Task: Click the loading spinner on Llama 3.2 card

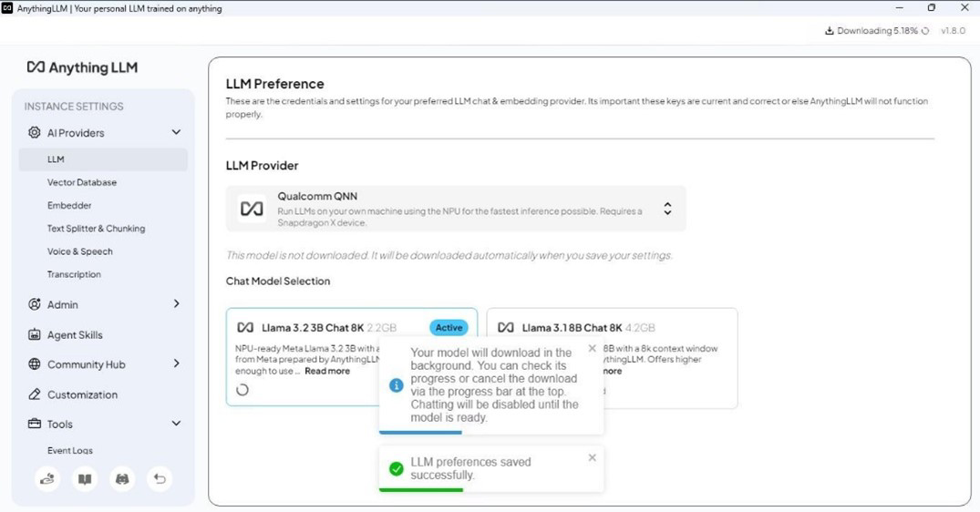Action: coord(242,390)
